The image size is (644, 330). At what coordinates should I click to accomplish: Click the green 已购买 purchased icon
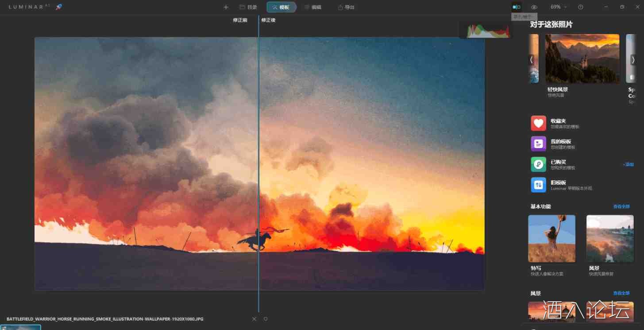[539, 164]
